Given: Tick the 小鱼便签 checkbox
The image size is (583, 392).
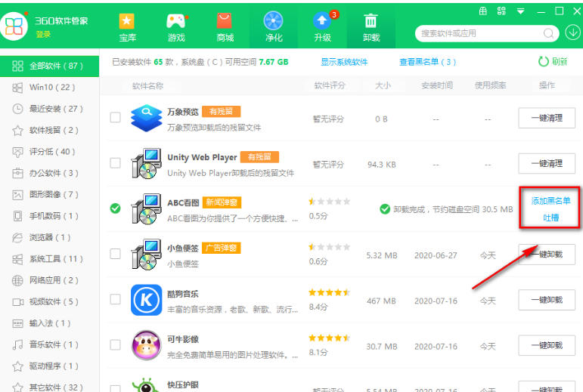Looking at the screenshot, I should click(x=115, y=254).
